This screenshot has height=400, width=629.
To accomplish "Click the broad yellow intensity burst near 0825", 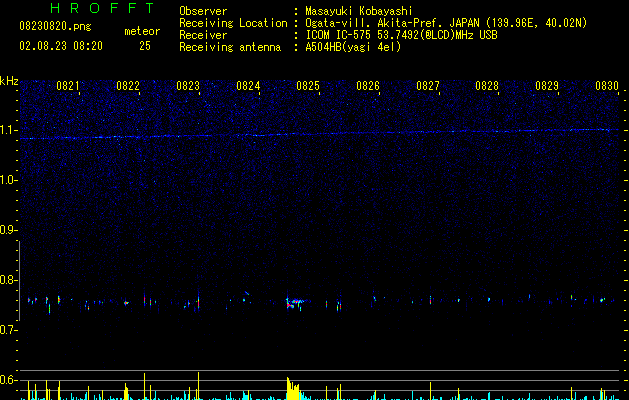I will (293, 388).
